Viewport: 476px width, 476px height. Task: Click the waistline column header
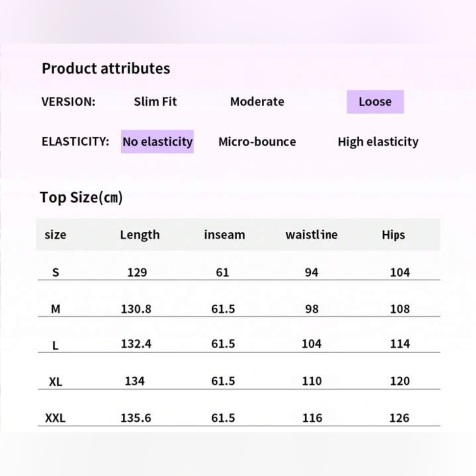click(311, 235)
